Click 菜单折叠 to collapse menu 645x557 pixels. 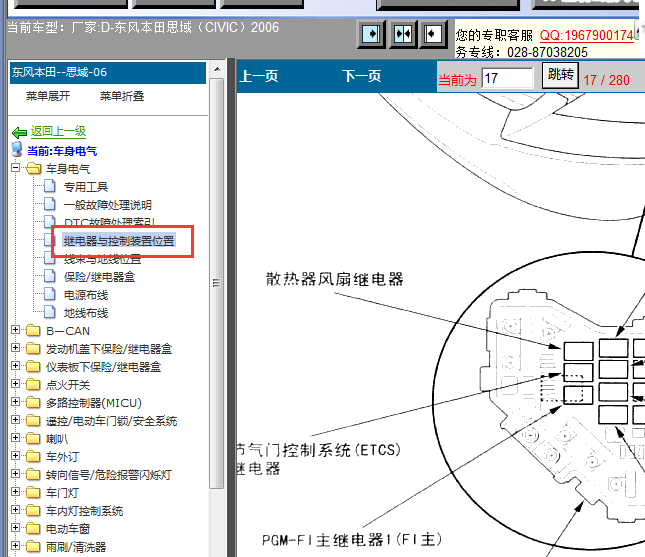pyautogui.click(x=122, y=96)
